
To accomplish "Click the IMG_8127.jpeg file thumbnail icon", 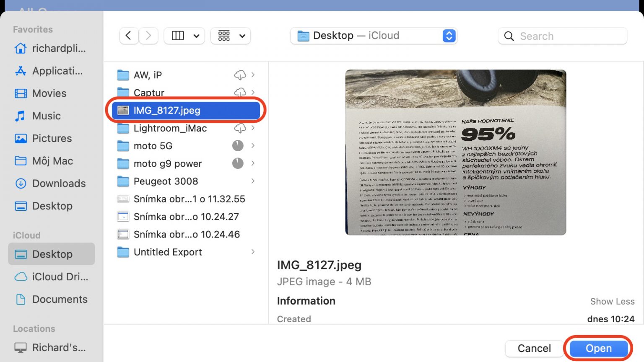I will pos(123,110).
